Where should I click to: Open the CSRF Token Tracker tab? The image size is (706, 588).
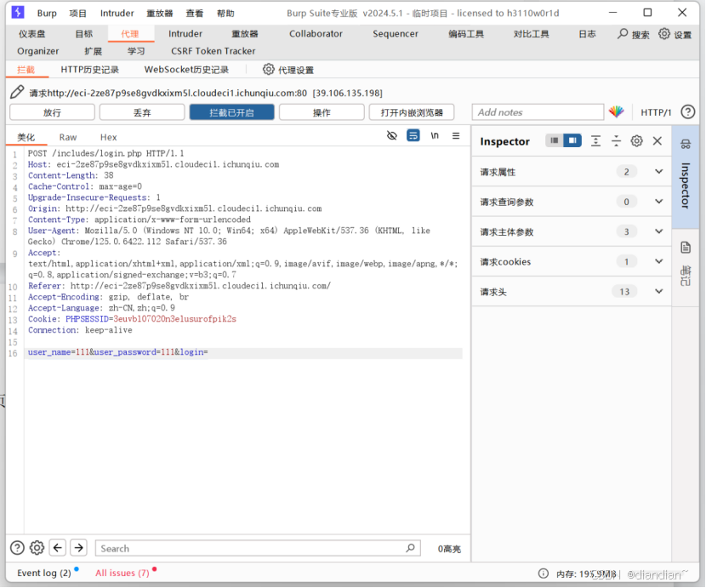213,51
